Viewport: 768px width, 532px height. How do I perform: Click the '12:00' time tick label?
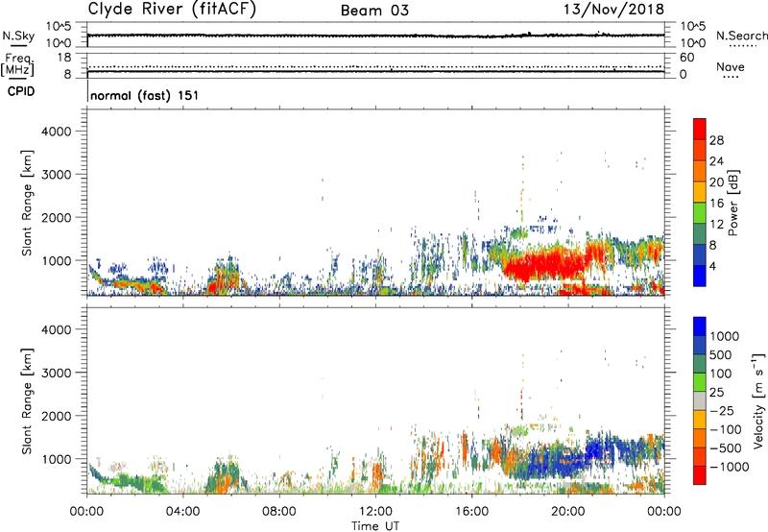375,512
